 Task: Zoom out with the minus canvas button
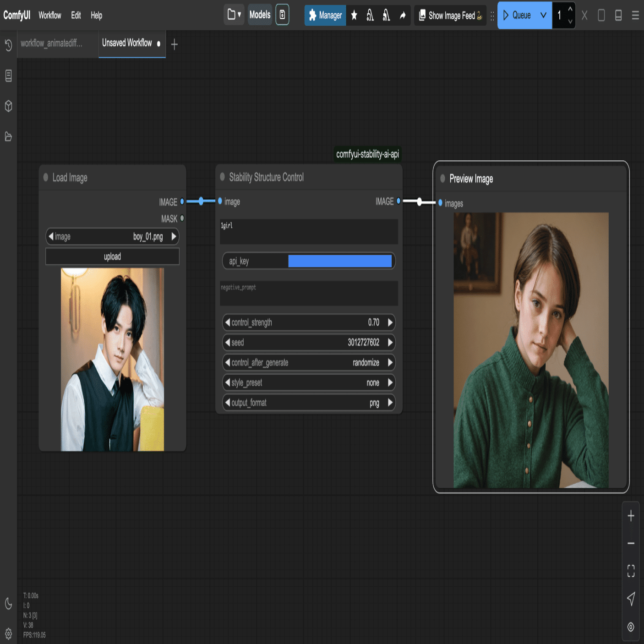pyautogui.click(x=631, y=543)
